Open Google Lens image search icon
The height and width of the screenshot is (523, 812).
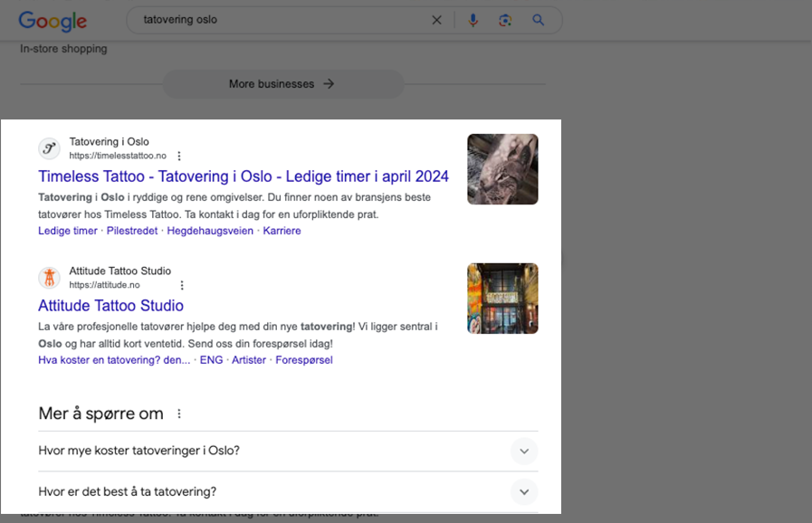(505, 20)
